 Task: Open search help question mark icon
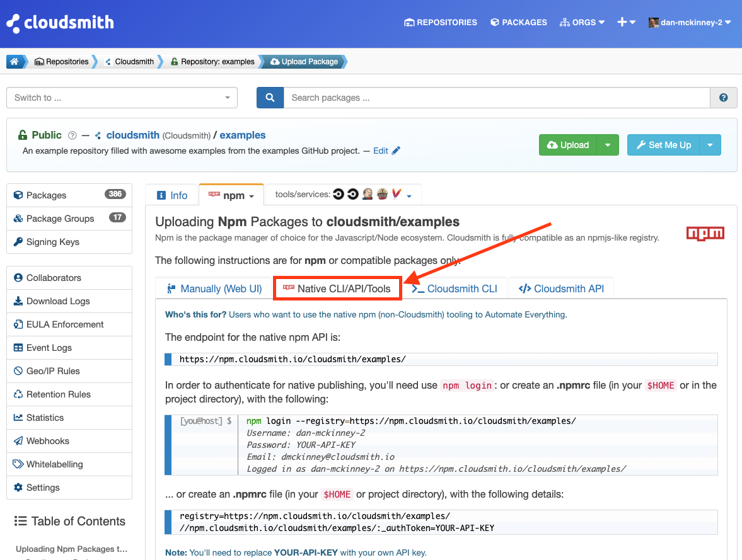(723, 98)
